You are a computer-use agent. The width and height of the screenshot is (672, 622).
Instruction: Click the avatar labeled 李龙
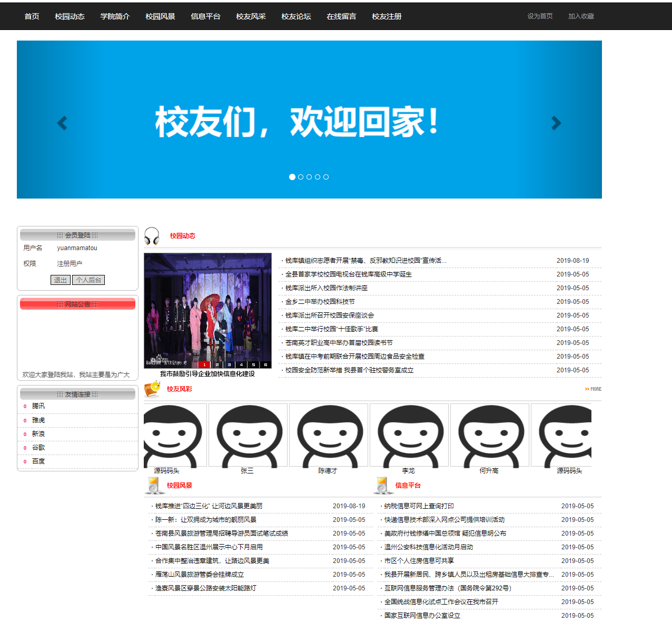pyautogui.click(x=409, y=435)
